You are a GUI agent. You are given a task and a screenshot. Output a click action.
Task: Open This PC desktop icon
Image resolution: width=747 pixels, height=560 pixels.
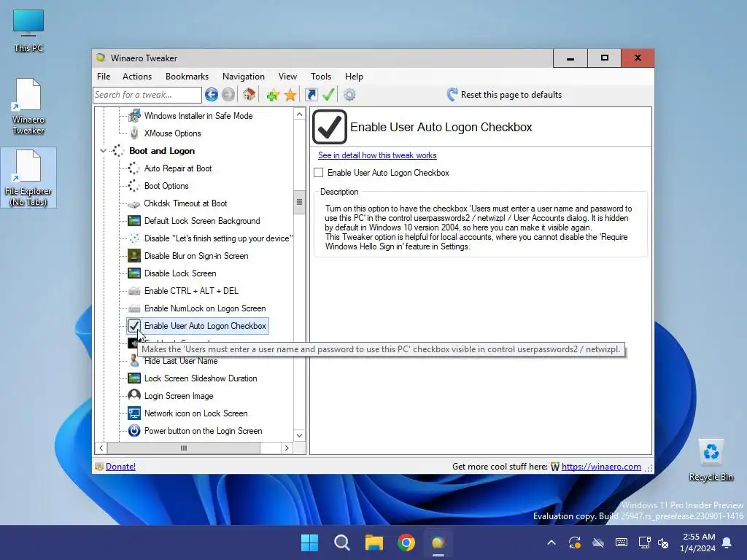(28, 31)
